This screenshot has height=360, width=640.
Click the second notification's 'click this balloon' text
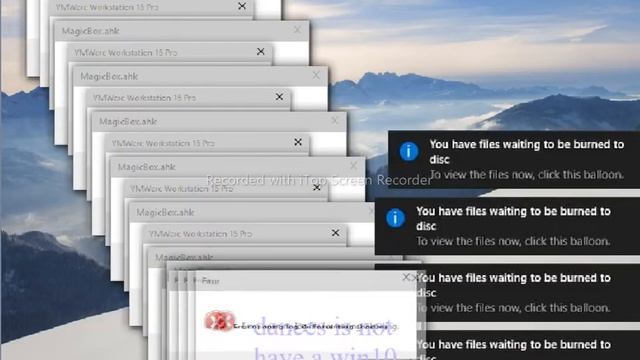tap(567, 241)
